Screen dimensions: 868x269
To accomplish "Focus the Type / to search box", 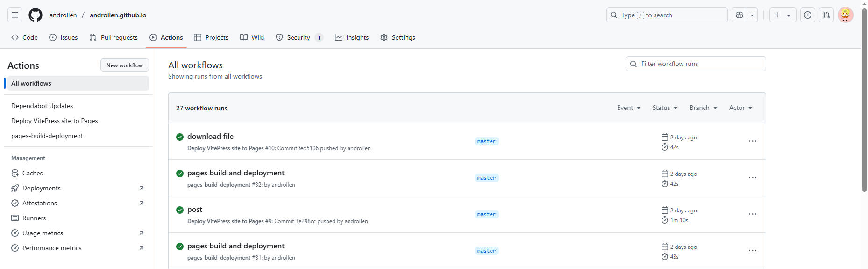I will pyautogui.click(x=667, y=15).
